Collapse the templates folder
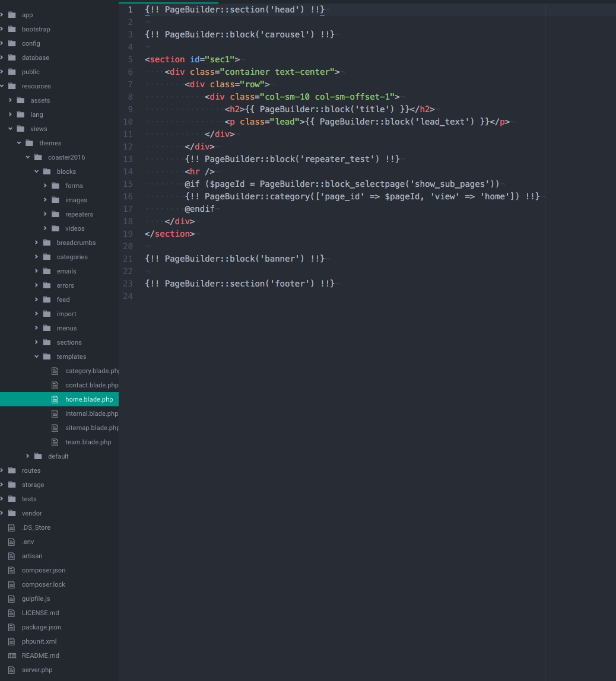This screenshot has height=681, width=616. pyautogui.click(x=36, y=357)
